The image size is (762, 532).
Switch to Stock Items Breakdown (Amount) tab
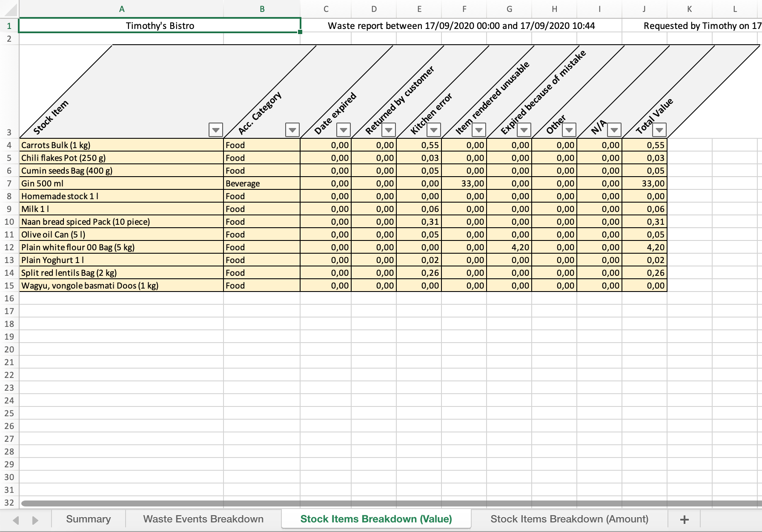[x=569, y=519]
